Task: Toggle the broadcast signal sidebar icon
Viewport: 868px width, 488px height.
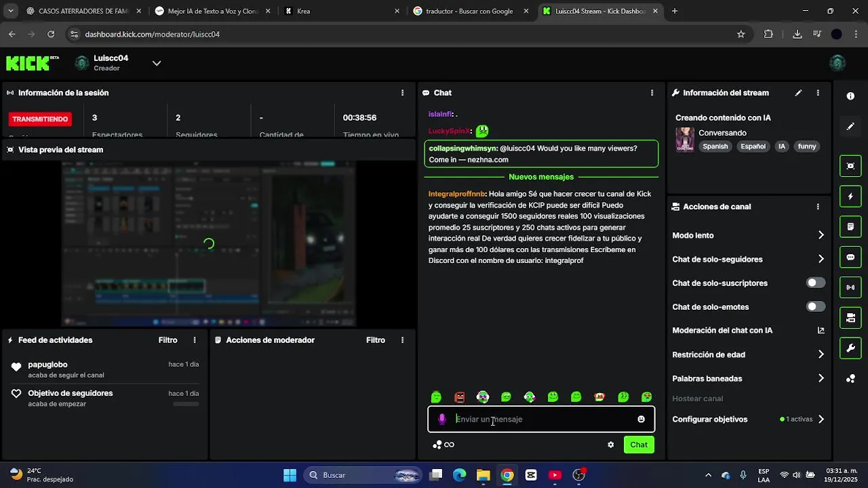Action: 850,287
